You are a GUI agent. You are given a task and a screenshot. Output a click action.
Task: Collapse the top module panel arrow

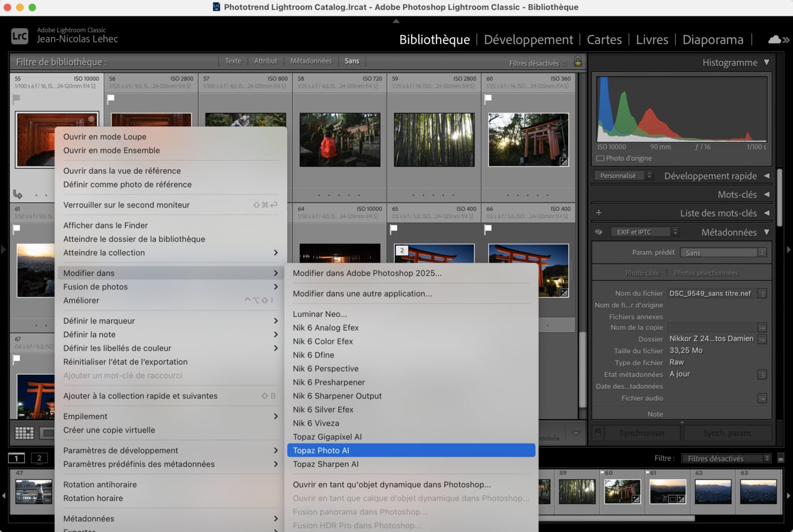(396, 21)
